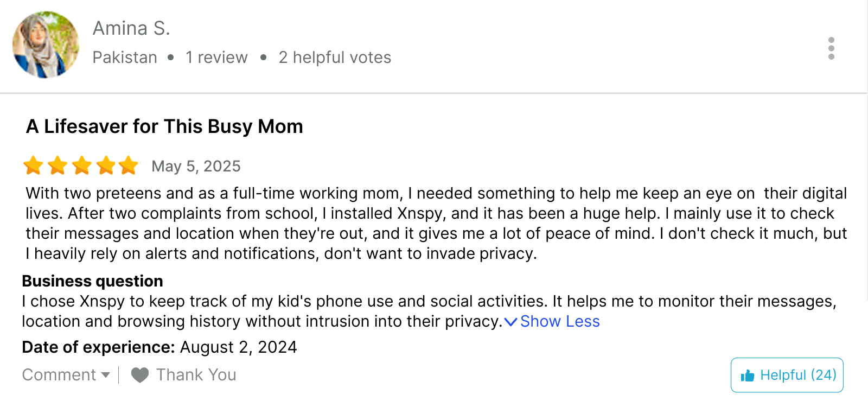Click the heart icon beside Thank You
This screenshot has width=868, height=401.
(x=140, y=375)
